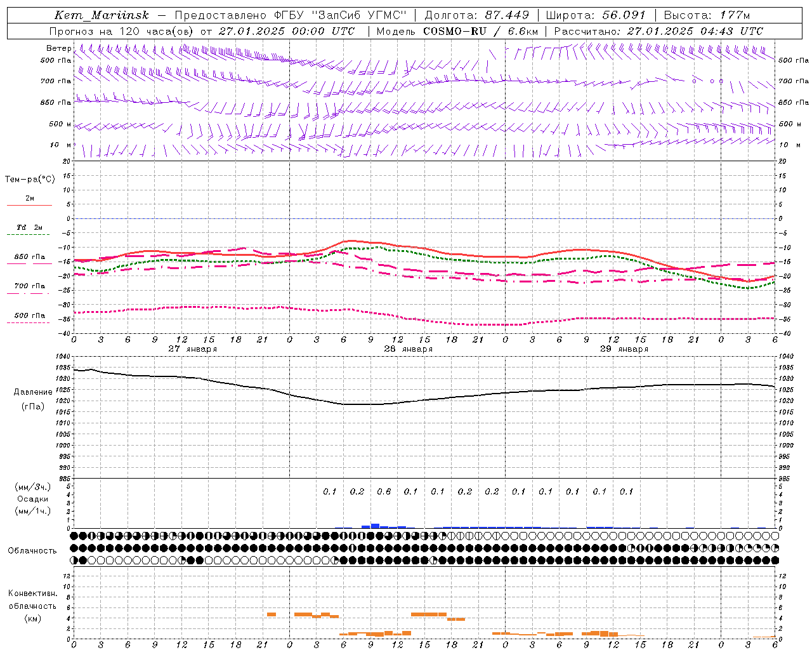Click the 'Высота: 177м' elevation text
Screen dimensions: 812x650
click(x=707, y=15)
